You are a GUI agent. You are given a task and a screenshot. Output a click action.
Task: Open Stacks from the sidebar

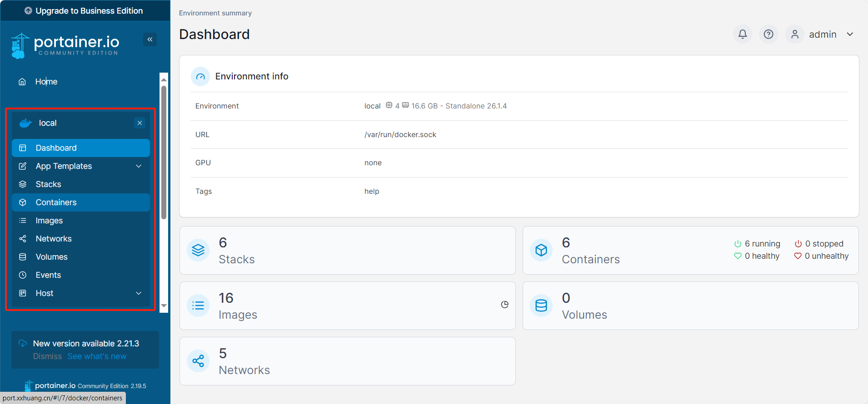[x=81, y=184]
